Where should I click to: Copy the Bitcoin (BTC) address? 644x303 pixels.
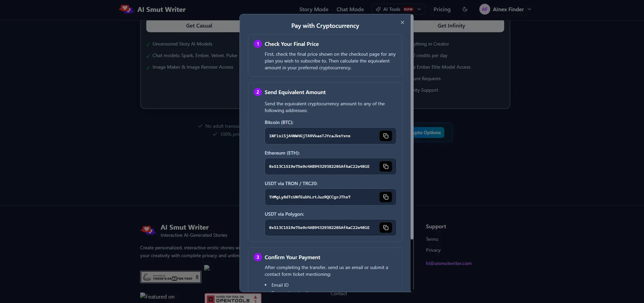(385, 136)
